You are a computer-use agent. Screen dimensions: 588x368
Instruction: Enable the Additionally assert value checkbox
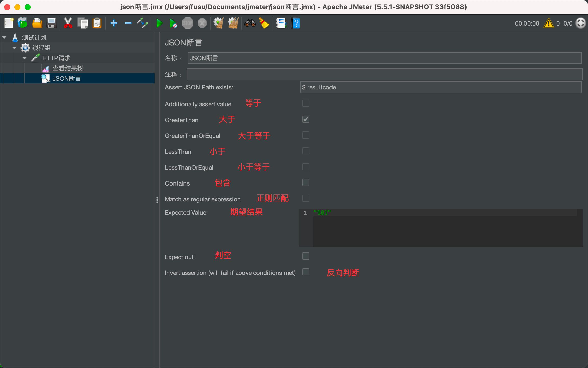point(305,103)
